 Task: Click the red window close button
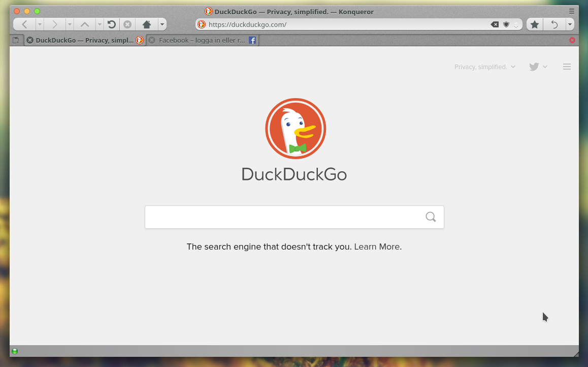pyautogui.click(x=17, y=11)
